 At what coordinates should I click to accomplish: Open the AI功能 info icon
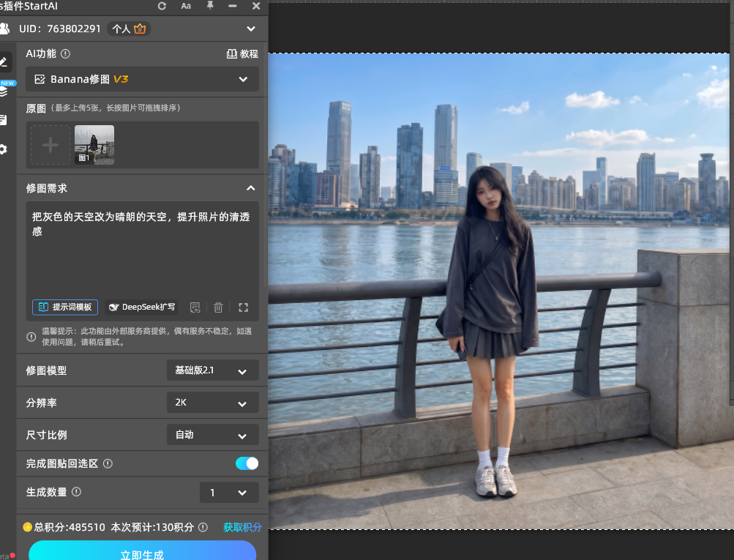point(66,54)
